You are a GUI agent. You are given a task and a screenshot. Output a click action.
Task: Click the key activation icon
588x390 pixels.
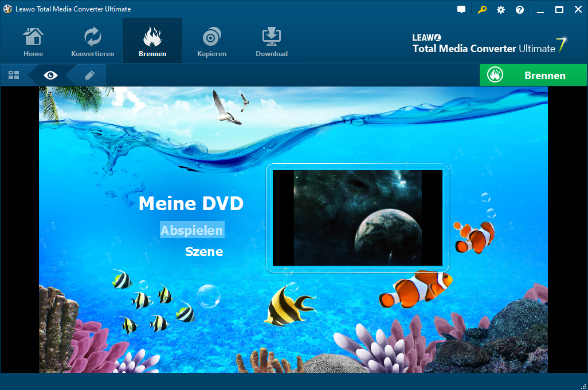(x=482, y=9)
